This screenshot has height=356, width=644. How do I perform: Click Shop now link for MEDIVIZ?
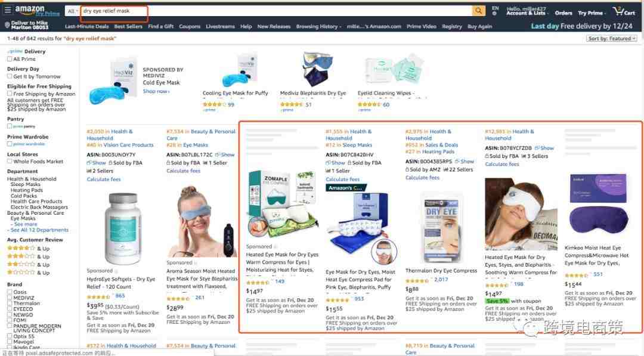tap(156, 91)
